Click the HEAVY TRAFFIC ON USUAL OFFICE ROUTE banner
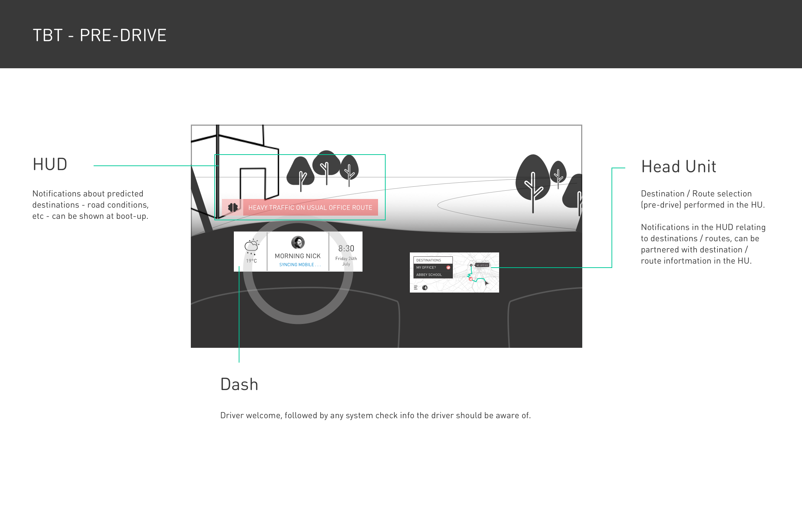This screenshot has height=532, width=802. (310, 207)
